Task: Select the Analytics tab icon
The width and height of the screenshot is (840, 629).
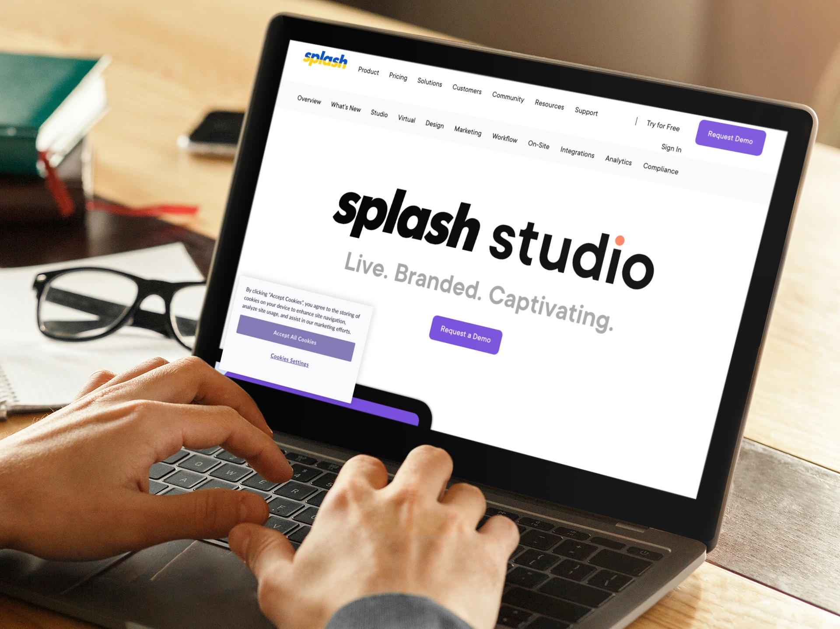Action: point(616,161)
